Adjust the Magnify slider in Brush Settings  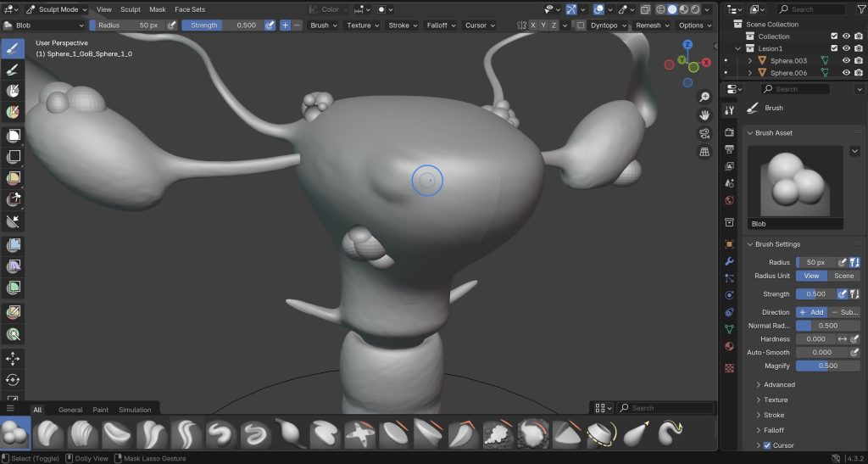tap(827, 366)
